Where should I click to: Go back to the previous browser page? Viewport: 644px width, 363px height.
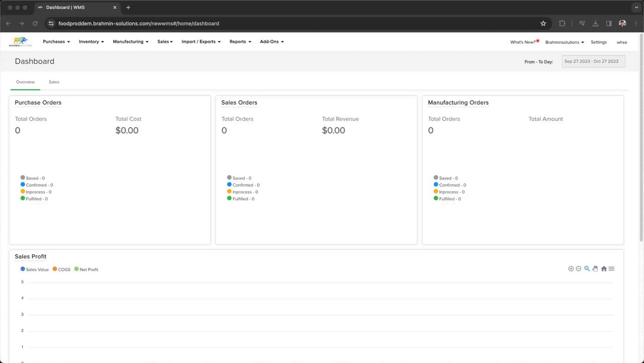[8, 23]
